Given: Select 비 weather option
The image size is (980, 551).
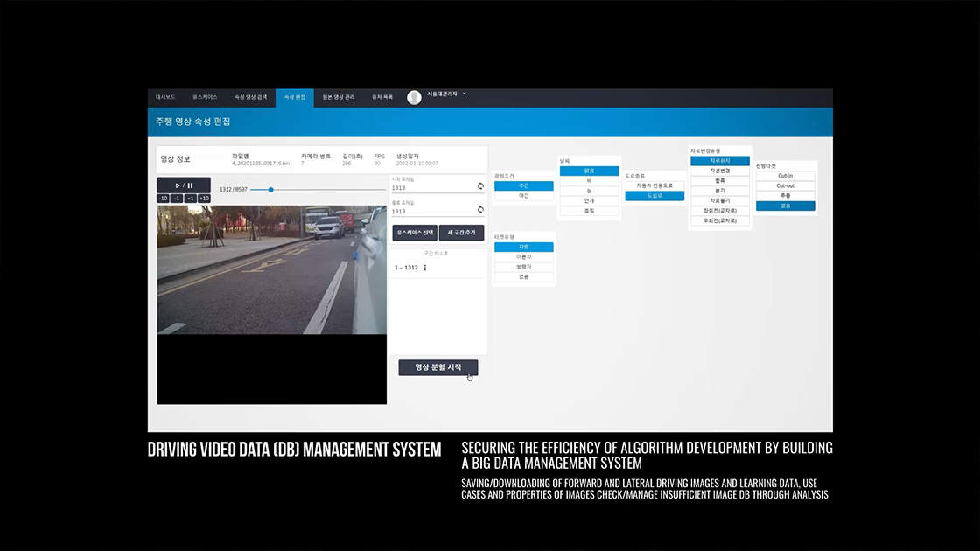Looking at the screenshot, I should (590, 180).
